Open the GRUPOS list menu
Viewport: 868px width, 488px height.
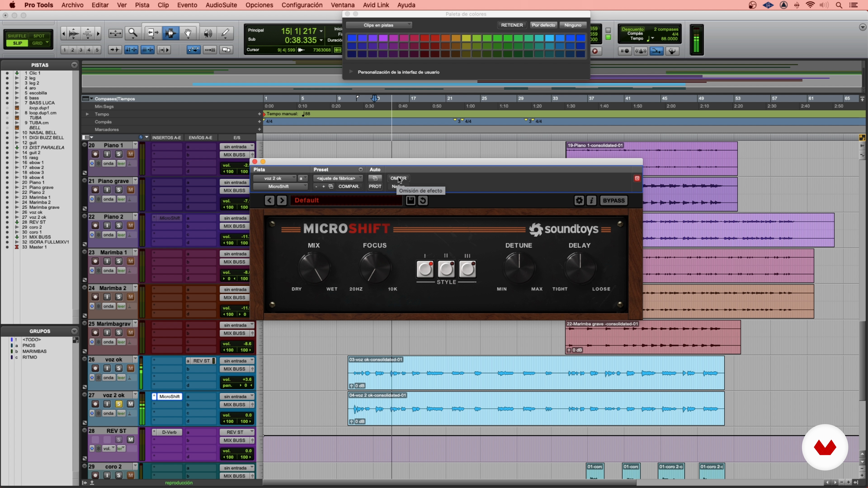click(74, 331)
